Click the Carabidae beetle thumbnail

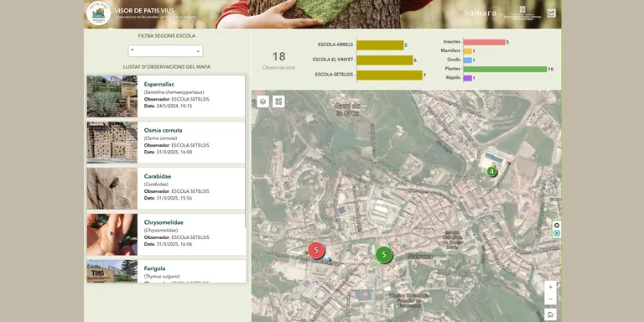(112, 188)
